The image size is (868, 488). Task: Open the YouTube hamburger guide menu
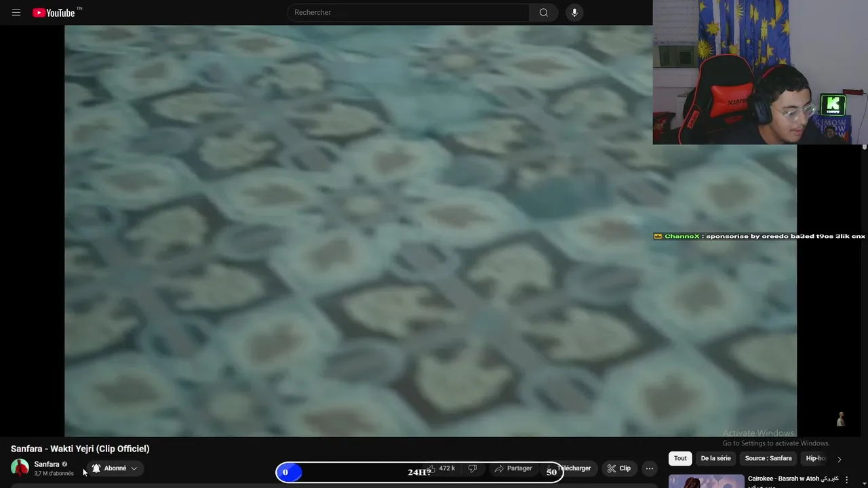tap(16, 13)
